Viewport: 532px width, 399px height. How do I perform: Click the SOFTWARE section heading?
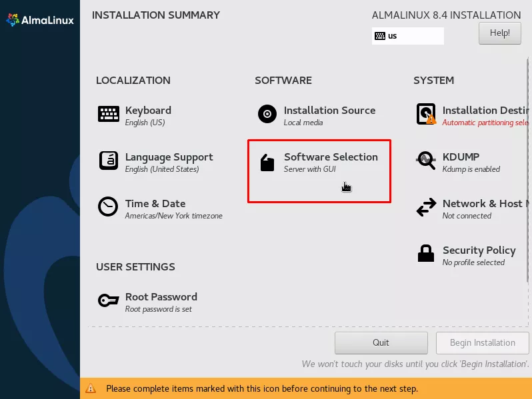point(283,81)
